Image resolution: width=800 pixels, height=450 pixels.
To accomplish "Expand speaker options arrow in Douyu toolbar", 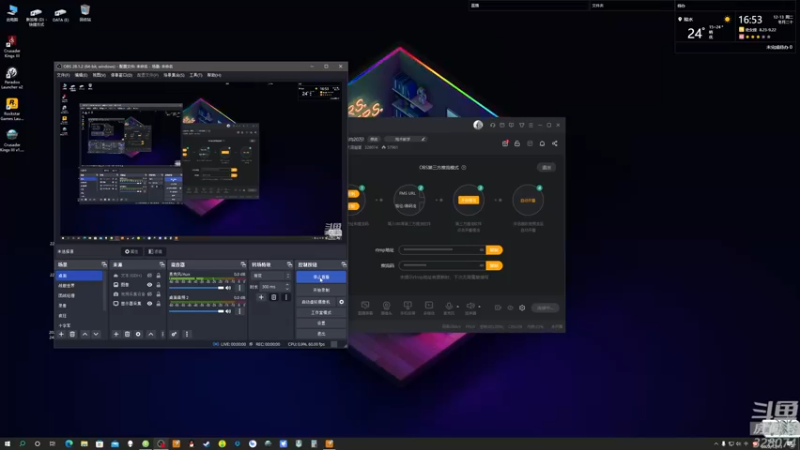I will click(x=479, y=307).
